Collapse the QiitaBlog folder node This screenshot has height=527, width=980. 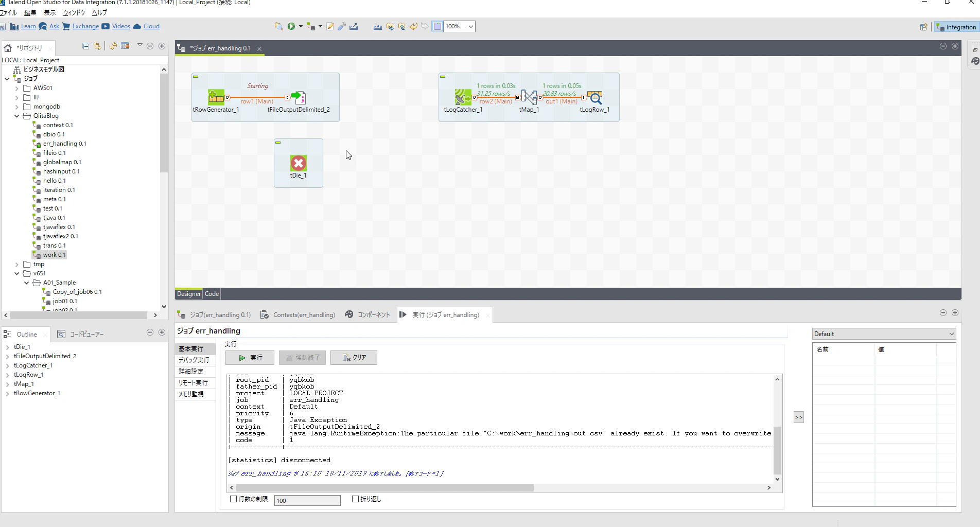tap(16, 116)
